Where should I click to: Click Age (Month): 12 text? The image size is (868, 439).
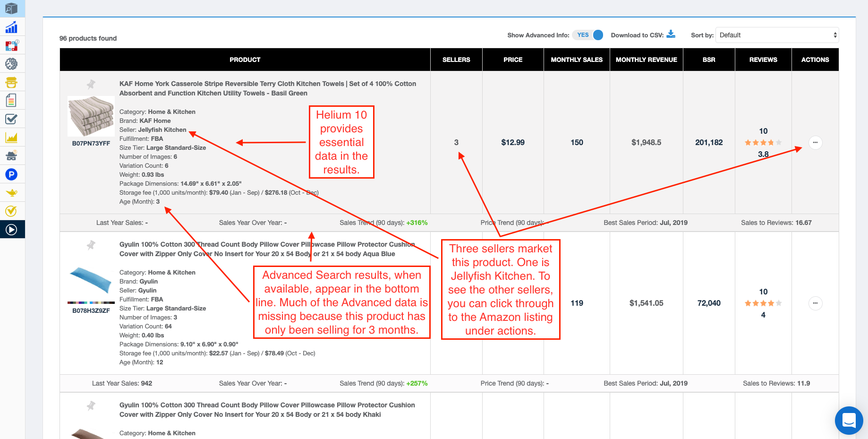[x=141, y=362]
